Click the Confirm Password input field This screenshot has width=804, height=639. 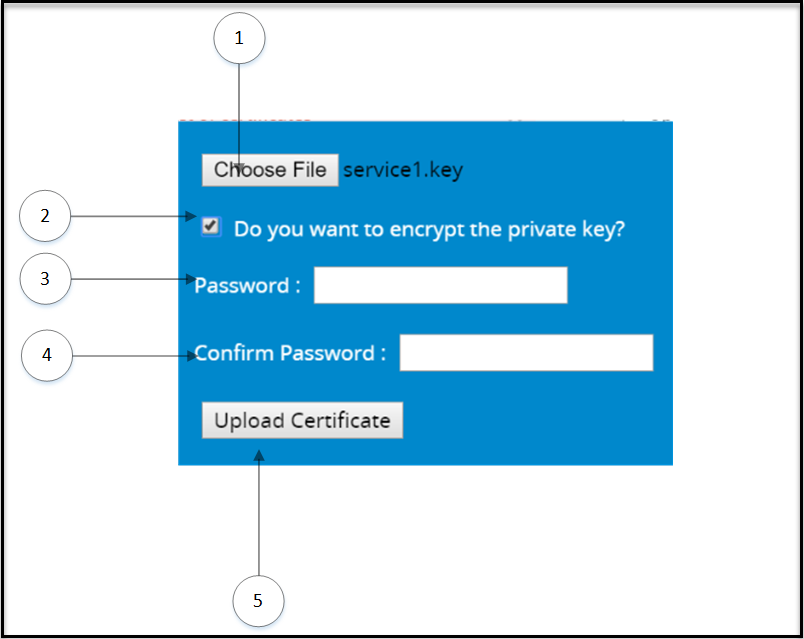pyautogui.click(x=526, y=353)
